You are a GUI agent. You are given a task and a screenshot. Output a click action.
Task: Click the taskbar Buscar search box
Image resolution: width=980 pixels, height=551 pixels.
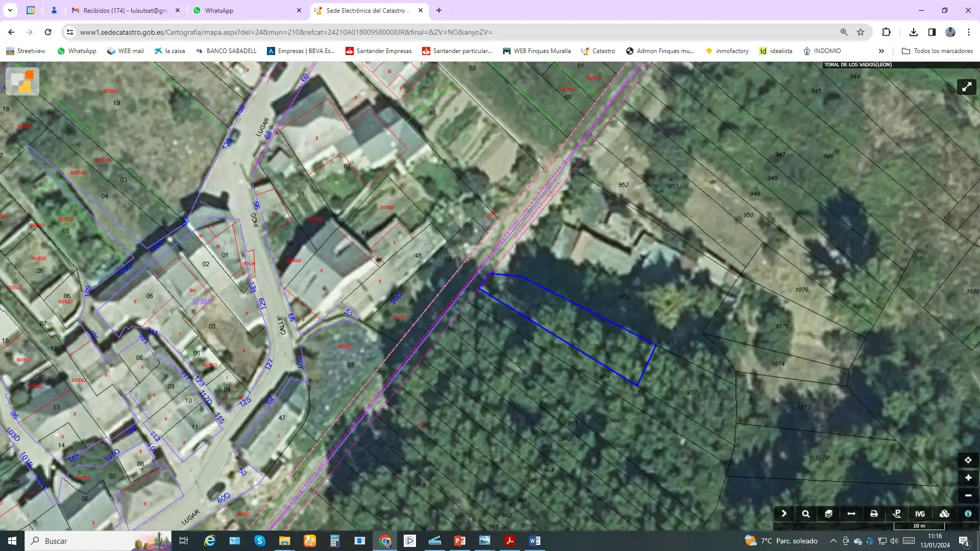click(98, 541)
